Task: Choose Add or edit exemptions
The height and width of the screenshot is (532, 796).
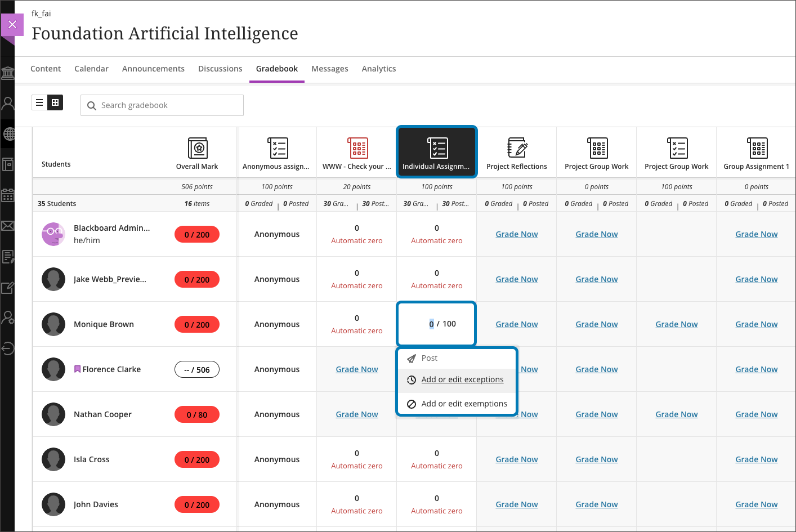Action: pos(464,404)
